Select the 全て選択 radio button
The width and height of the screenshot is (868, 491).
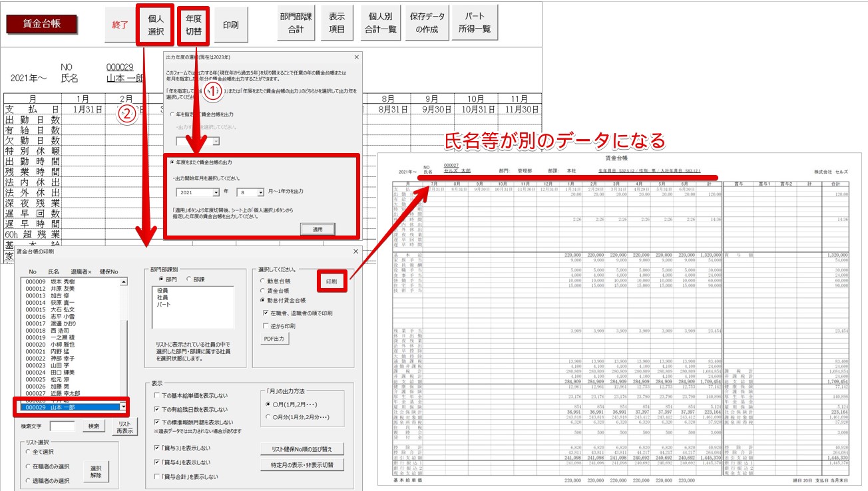(41, 452)
